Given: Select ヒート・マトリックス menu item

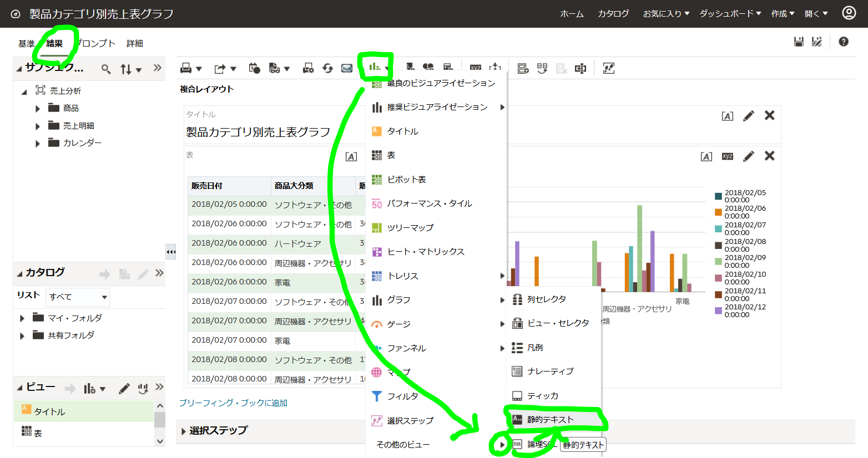Looking at the screenshot, I should [436, 252].
